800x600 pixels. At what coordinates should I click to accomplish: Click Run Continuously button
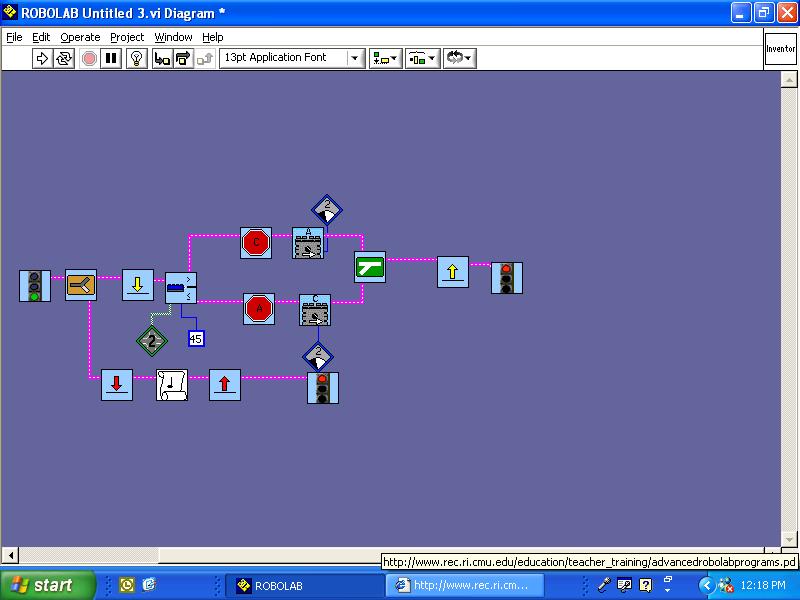pyautogui.click(x=64, y=58)
